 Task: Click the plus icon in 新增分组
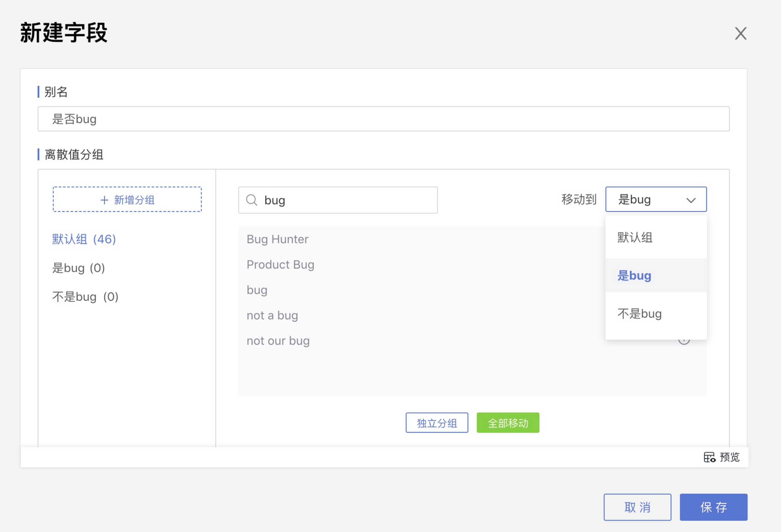[104, 200]
